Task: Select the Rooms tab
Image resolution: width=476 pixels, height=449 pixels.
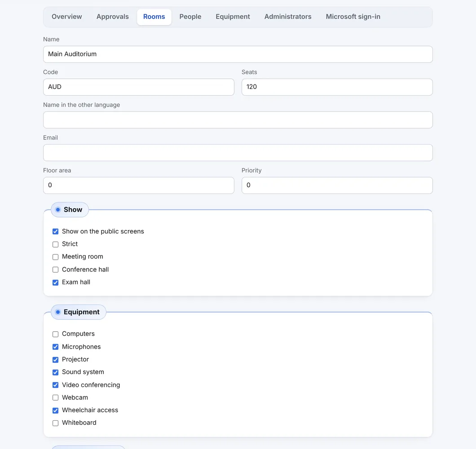Action: point(154,17)
